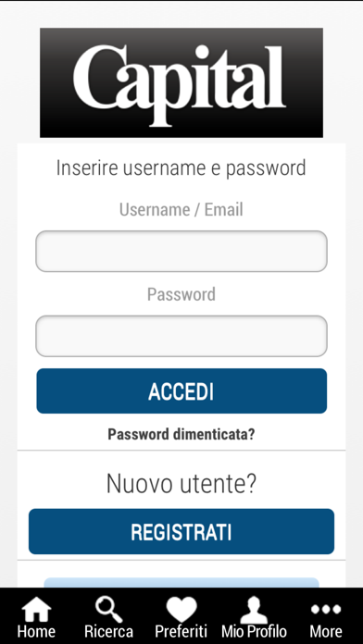Click the Inserire username e password text
363x644 pixels.
(181, 168)
